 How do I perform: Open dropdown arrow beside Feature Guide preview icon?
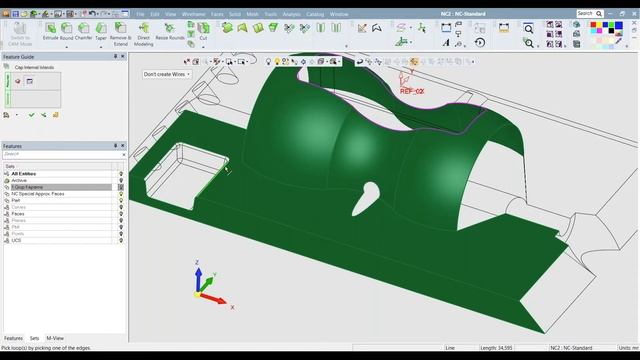point(17,115)
